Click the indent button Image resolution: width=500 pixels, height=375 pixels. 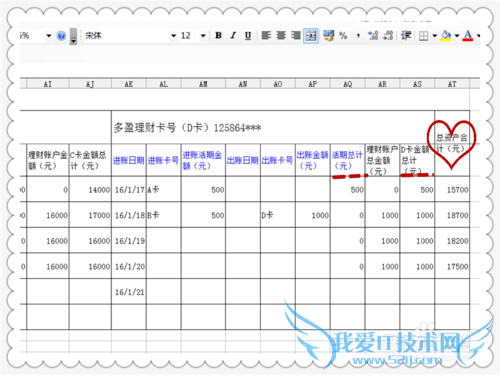(x=406, y=35)
